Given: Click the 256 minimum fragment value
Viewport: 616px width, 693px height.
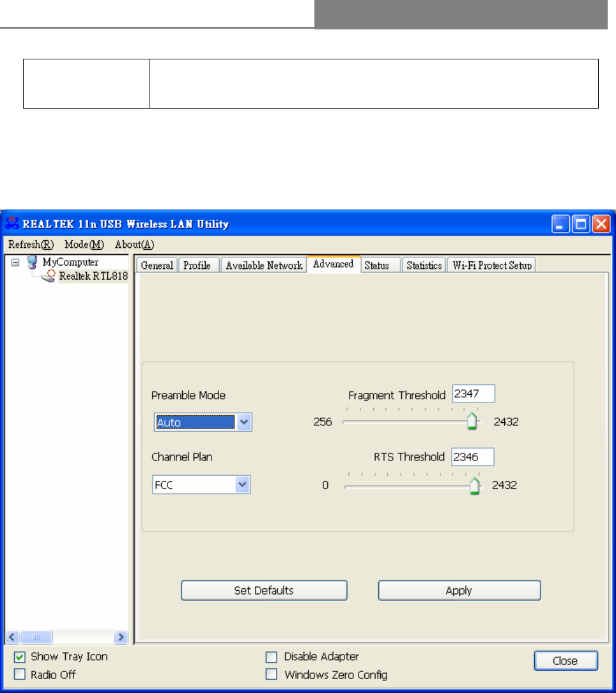Looking at the screenshot, I should 322,422.
